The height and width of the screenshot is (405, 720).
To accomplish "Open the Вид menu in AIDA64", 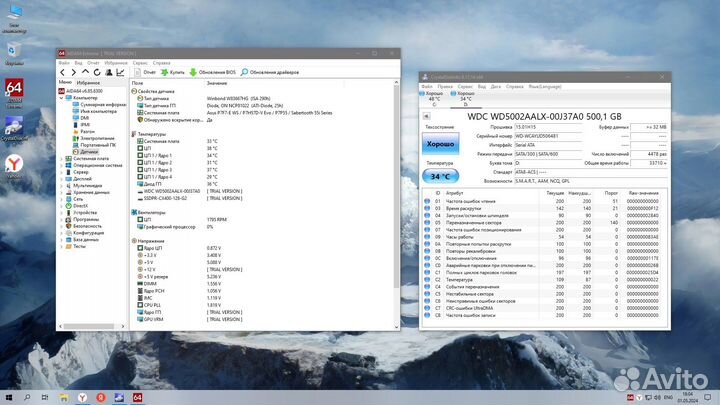I will click(79, 63).
